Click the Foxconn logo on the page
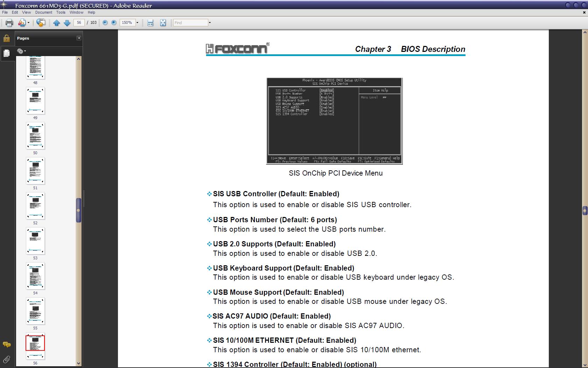Viewport: 588px width, 368px height. 238,48
